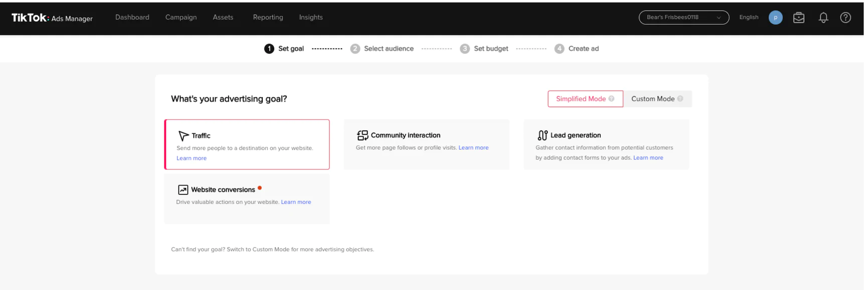Go to the Reporting menu
The width and height of the screenshot is (868, 290).
[x=268, y=17]
